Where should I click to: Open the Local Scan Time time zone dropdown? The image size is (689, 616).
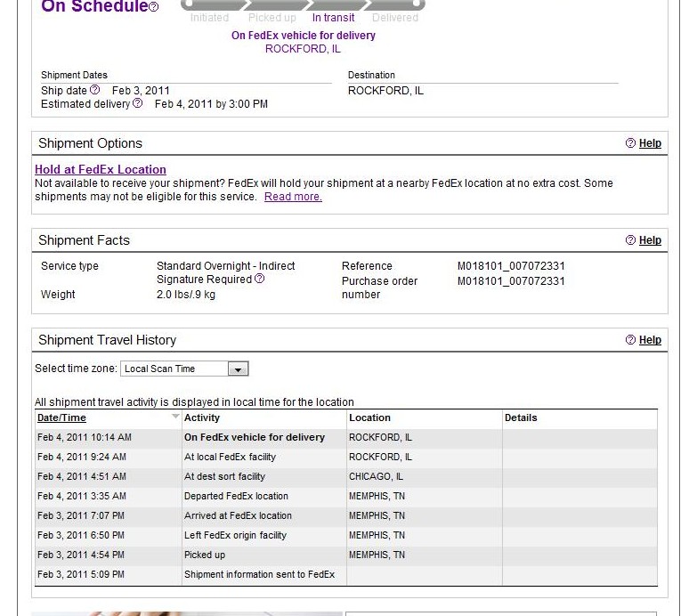[184, 369]
